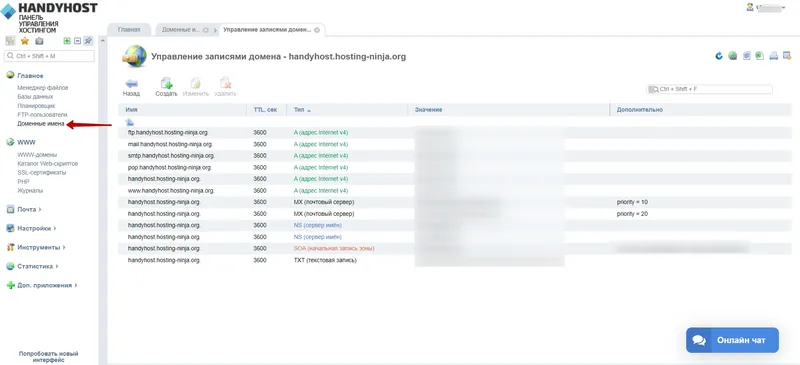This screenshot has height=365, width=800.
Task: Select the MX record with priority = 10
Action: coord(455,202)
